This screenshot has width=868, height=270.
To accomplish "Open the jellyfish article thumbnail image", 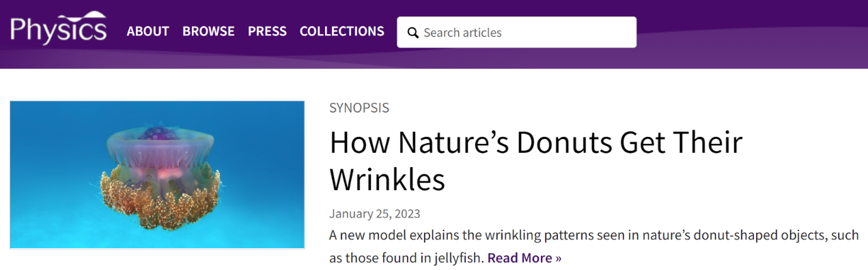I will coord(157,175).
